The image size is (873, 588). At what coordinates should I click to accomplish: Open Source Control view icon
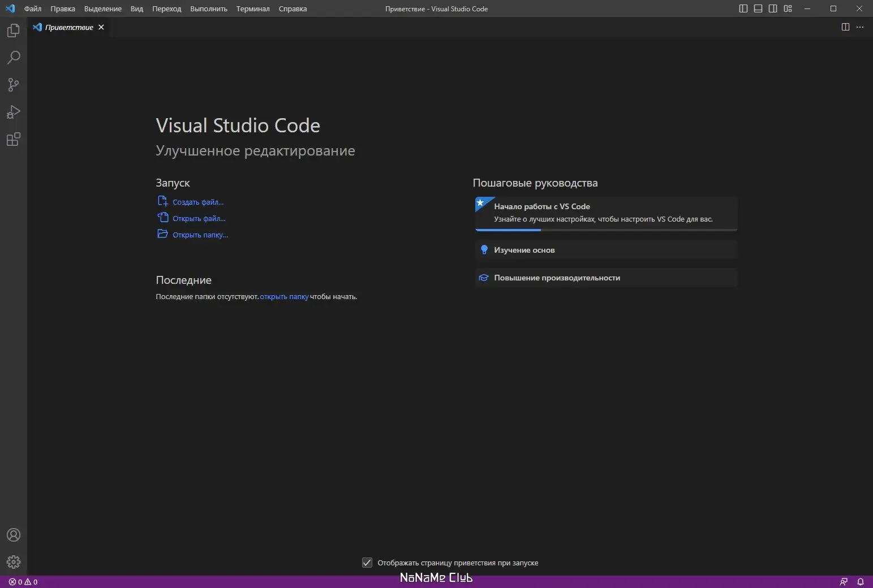[x=14, y=85]
